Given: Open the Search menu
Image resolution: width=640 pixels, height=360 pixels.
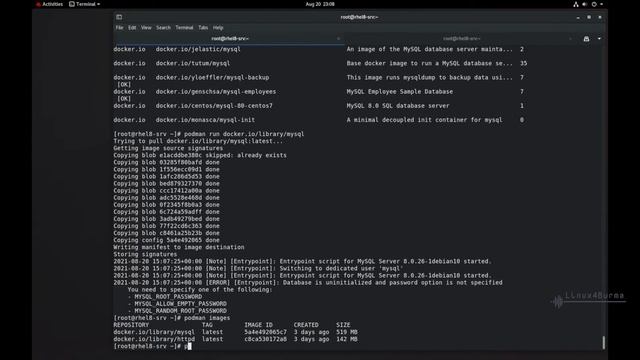Looking at the screenshot, I should coord(163,28).
